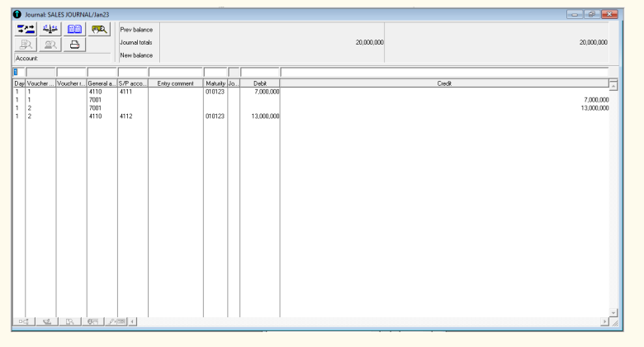Click the Credit input field

click(444, 73)
